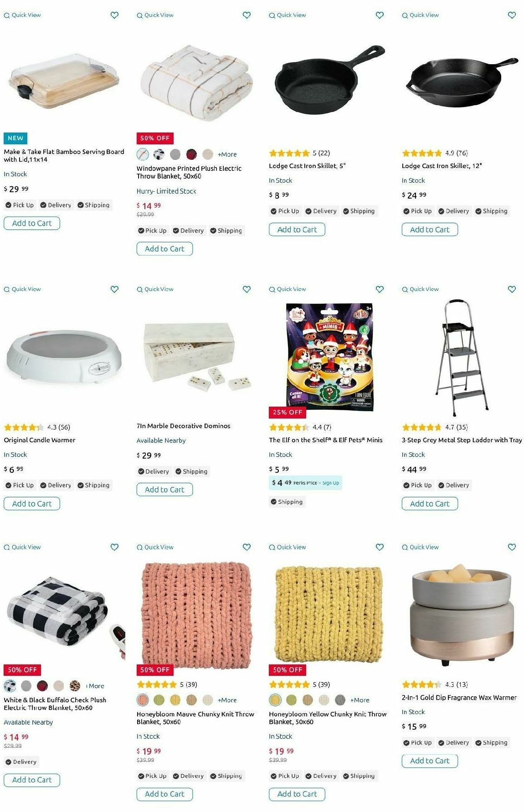Pick green swatch for Mauve Chunky Knit Throw

(159, 700)
